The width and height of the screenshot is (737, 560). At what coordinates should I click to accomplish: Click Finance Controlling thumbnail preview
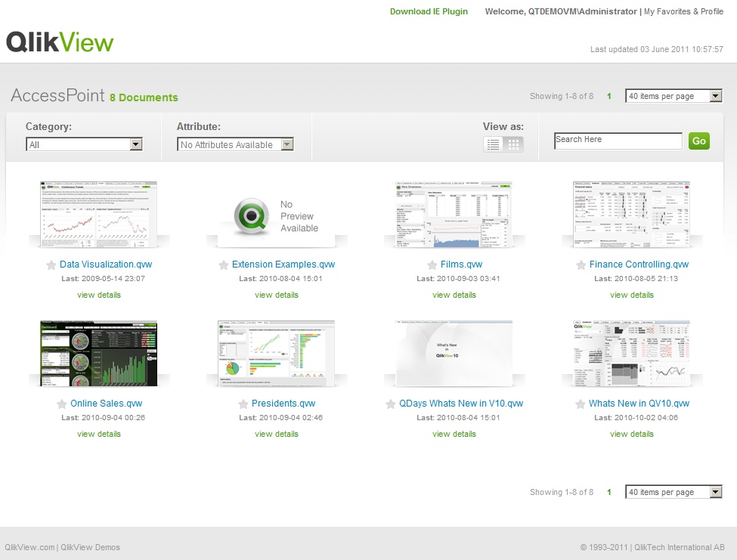(x=632, y=214)
